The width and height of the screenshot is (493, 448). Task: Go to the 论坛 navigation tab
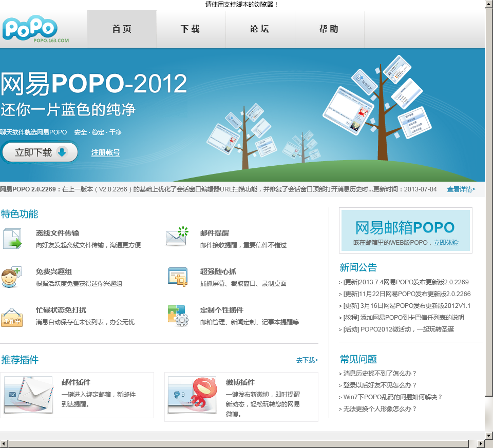260,29
